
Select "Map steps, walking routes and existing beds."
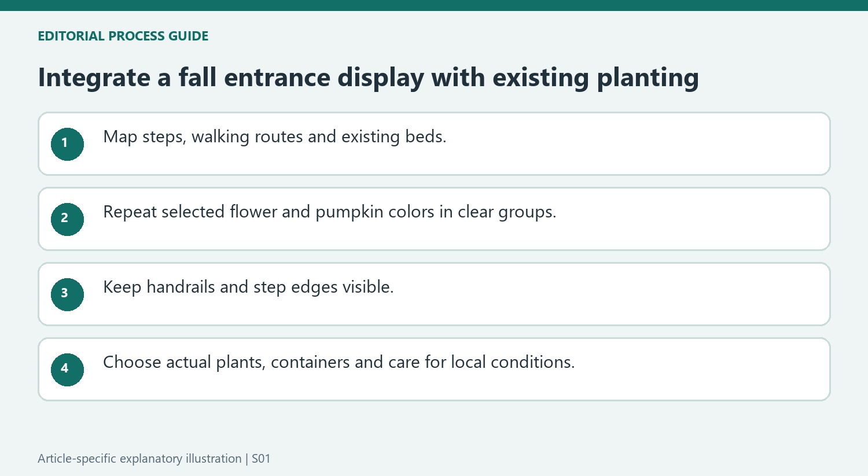point(275,137)
